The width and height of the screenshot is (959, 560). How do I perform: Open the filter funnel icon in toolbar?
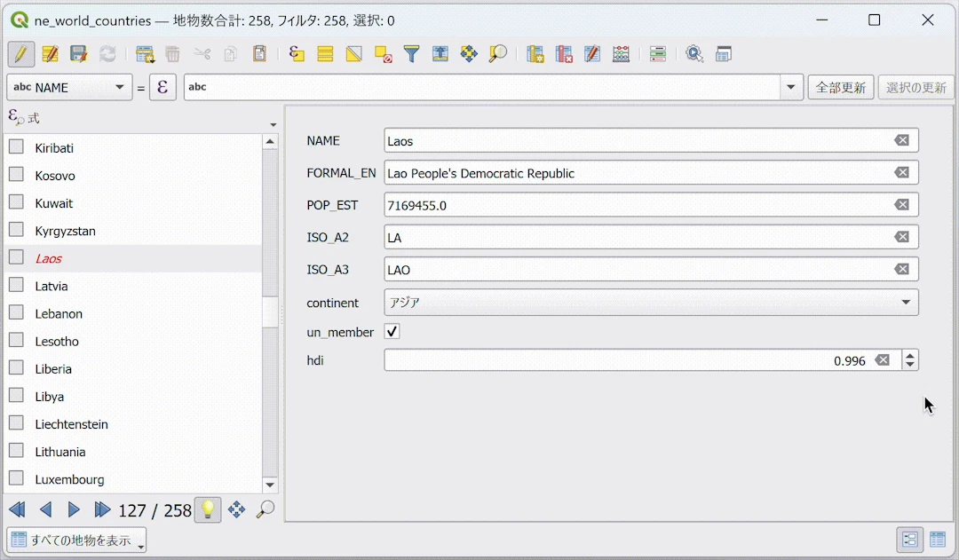click(412, 54)
